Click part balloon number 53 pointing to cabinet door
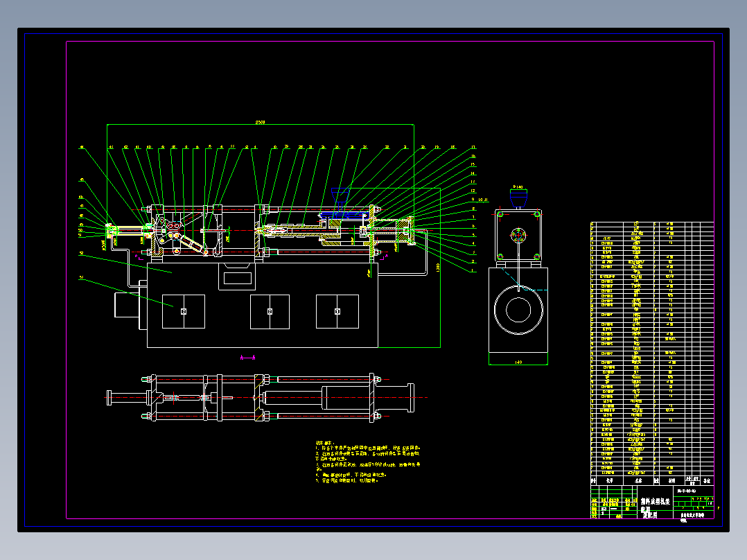747x560 pixels. 82,277
